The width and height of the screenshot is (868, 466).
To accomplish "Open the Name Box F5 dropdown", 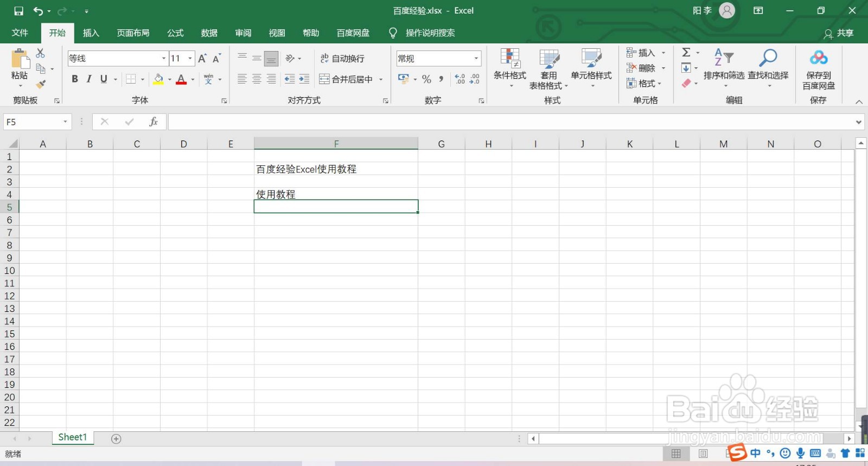I will 65,122.
